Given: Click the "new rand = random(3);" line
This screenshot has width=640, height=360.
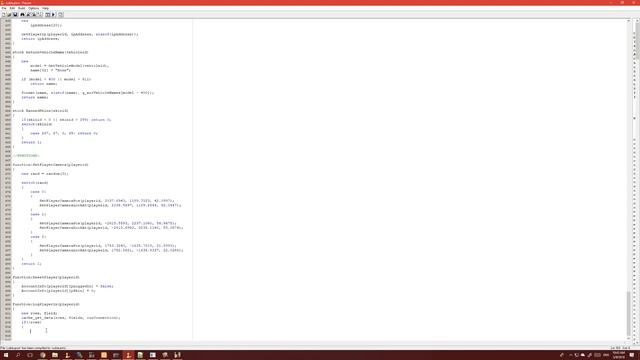Looking at the screenshot, I should [x=45, y=173].
